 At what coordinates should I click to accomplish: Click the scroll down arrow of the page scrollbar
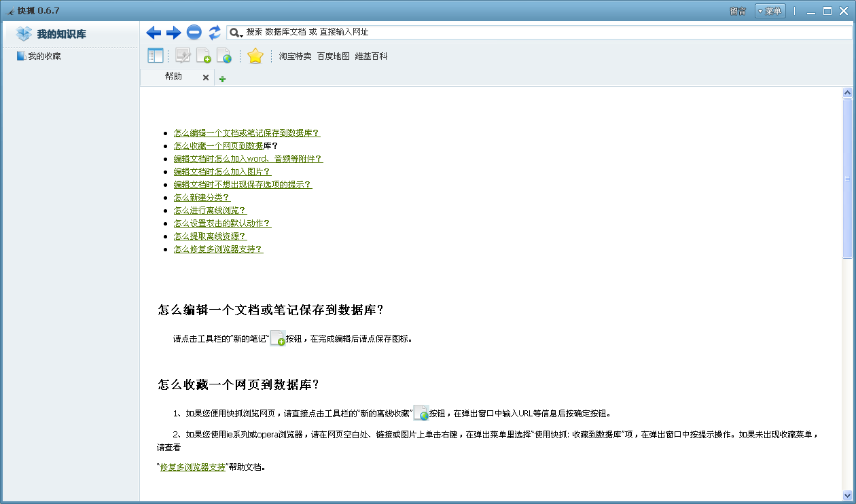pyautogui.click(x=847, y=495)
